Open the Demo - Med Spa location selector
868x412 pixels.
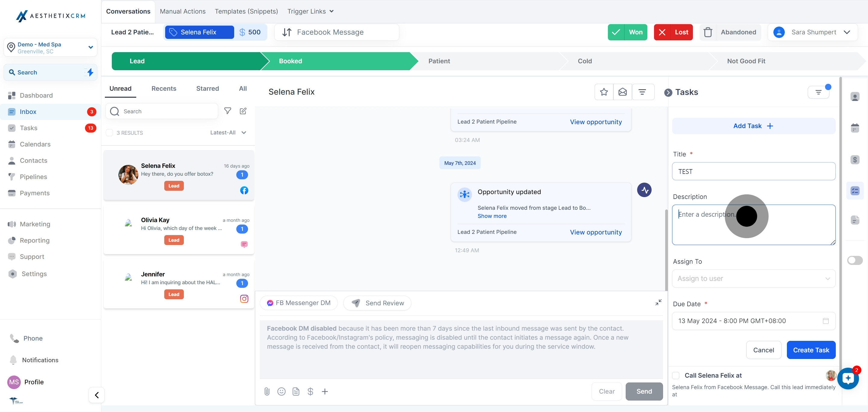point(51,48)
